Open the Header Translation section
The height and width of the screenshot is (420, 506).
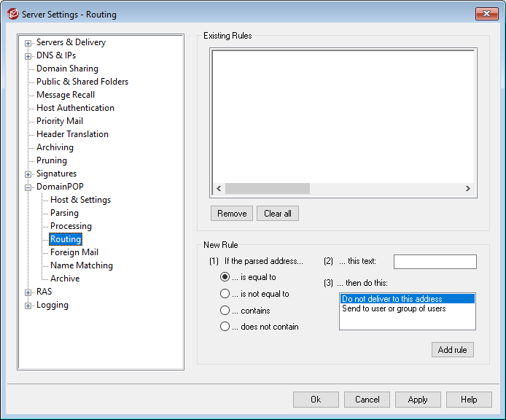click(72, 134)
